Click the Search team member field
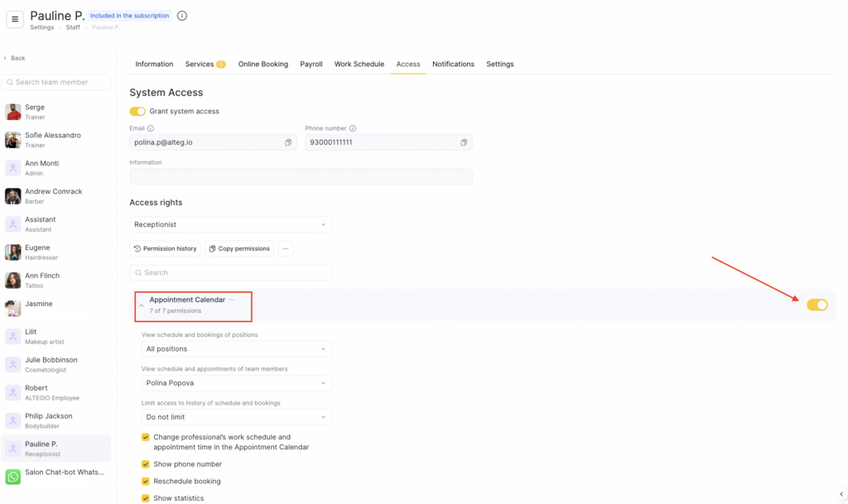This screenshot has width=848, height=504. pos(56,82)
